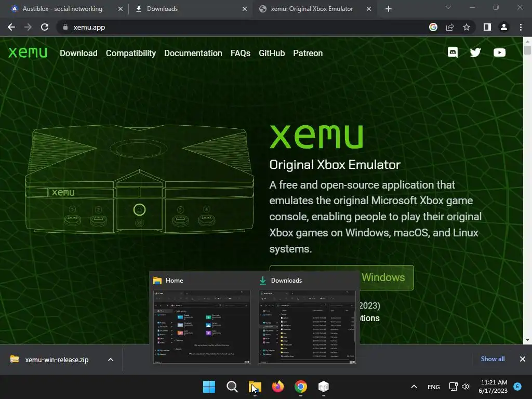Viewport: 532px width, 399px height.
Task: Show hidden system tray icons
Action: tap(414, 387)
